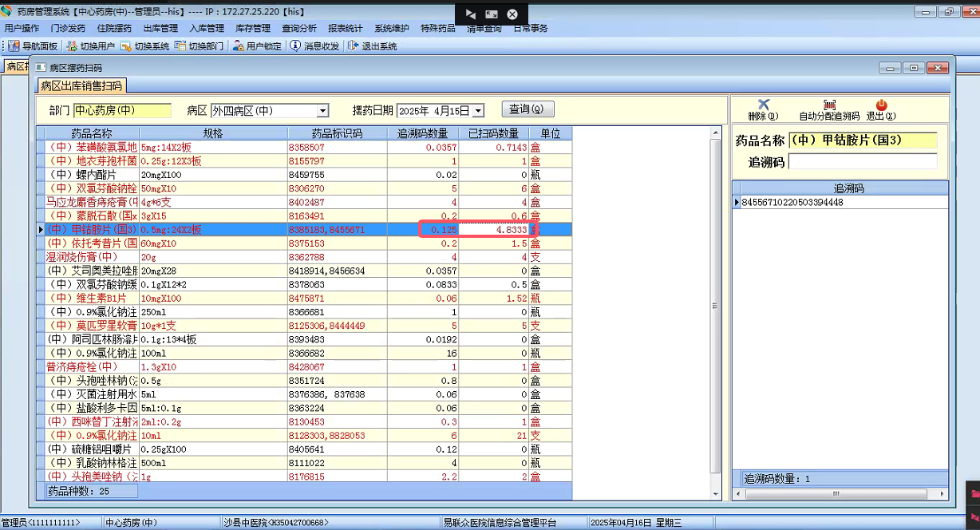Click the 规格 column header
This screenshot has width=980, height=530.
213,133
